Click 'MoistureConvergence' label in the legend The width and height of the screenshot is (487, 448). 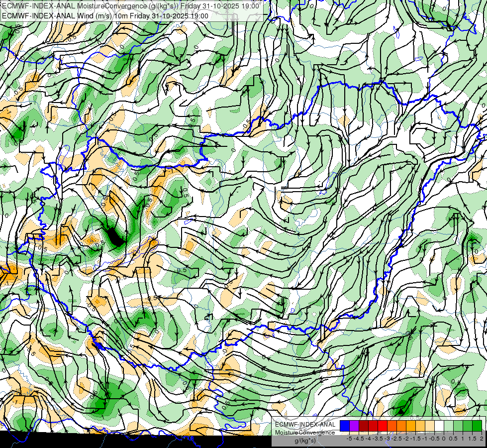[x=305, y=433]
